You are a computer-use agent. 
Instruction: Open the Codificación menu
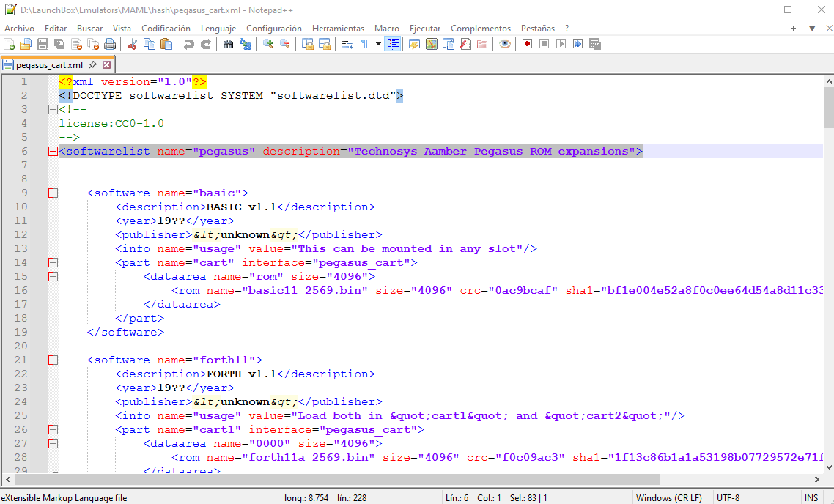pyautogui.click(x=166, y=29)
